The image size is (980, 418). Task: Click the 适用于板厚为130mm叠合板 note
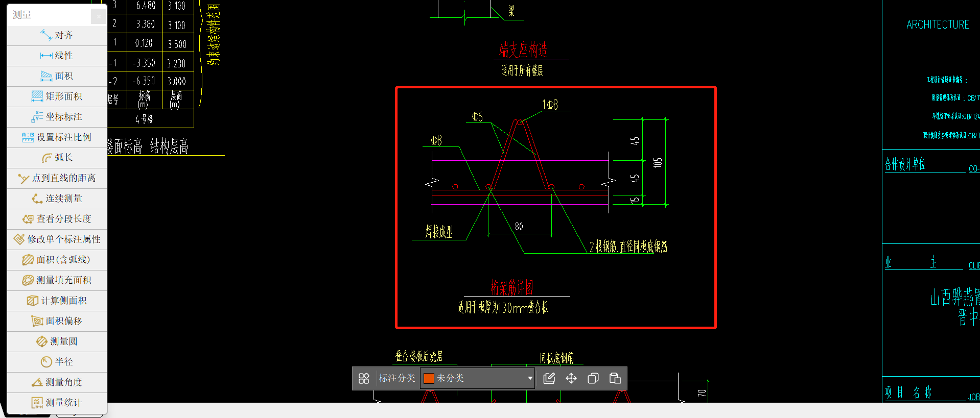[503, 307]
